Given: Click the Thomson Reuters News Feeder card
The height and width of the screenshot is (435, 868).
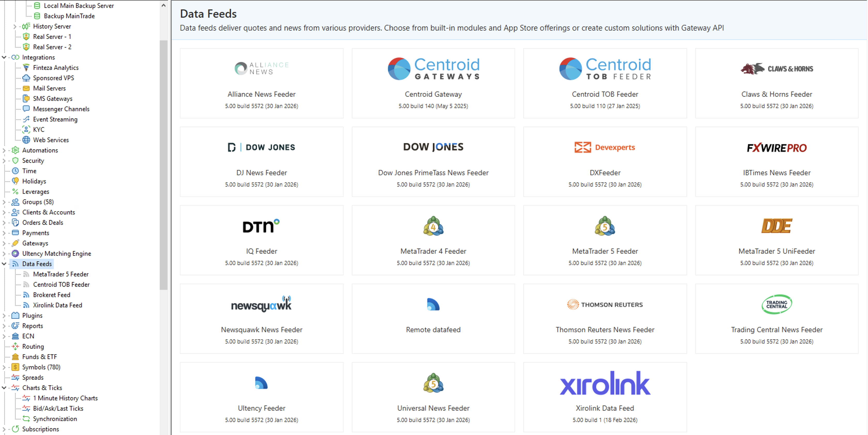Looking at the screenshot, I should click(x=605, y=319).
